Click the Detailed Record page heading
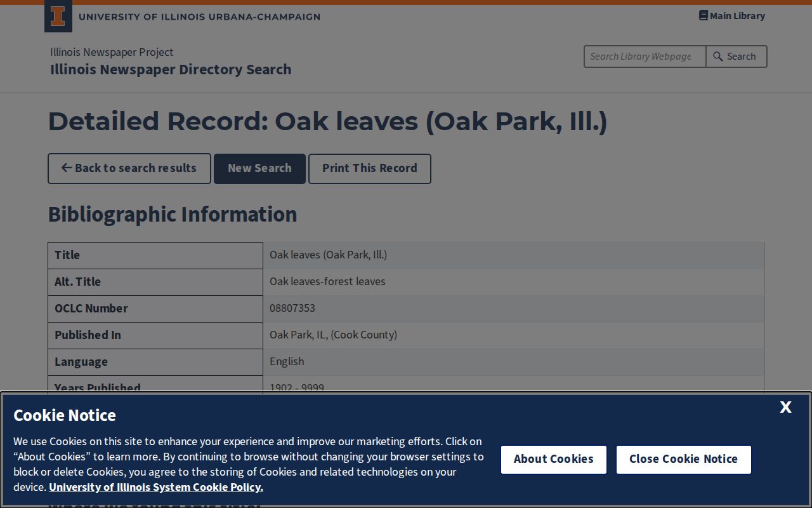812x508 pixels. pos(327,121)
